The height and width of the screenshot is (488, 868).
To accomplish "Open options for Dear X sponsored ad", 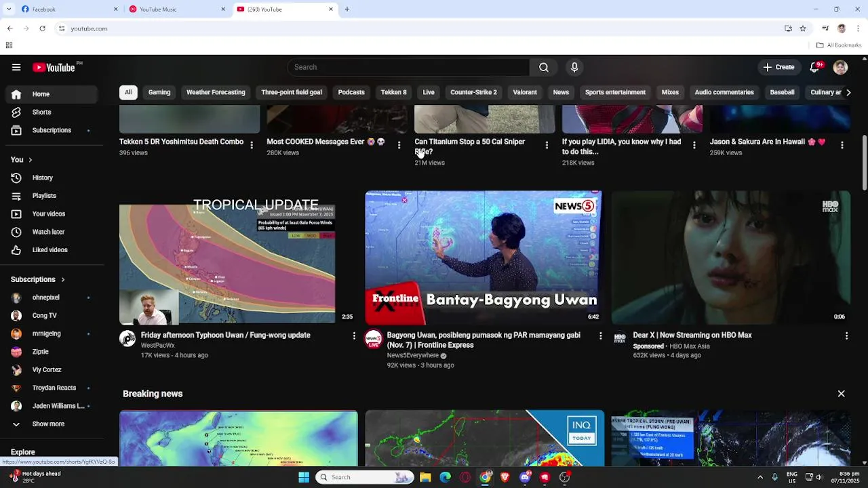I will 846,335.
